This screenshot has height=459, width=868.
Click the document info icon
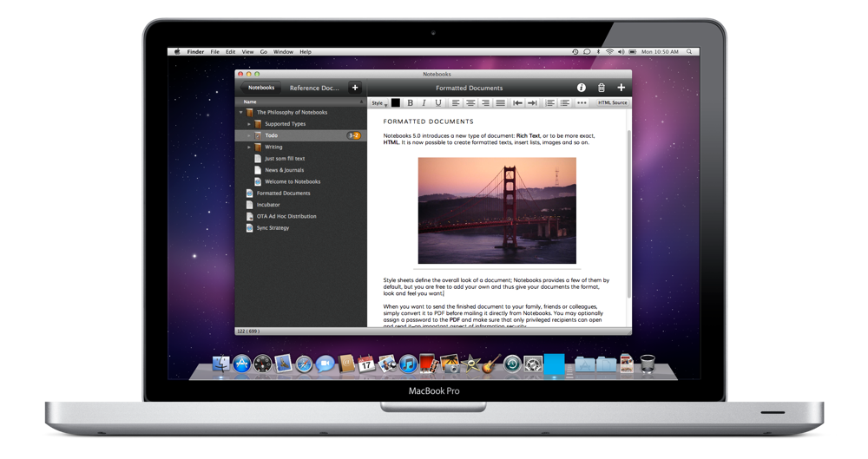pyautogui.click(x=581, y=88)
